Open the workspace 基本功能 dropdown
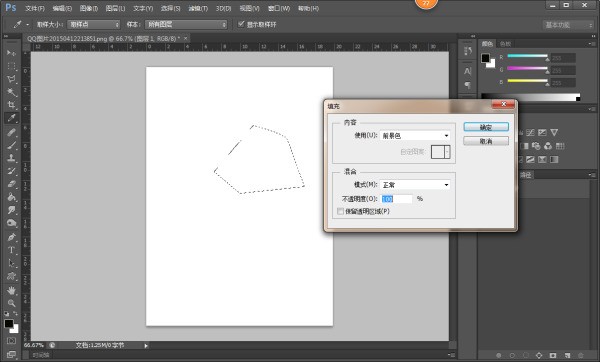Screen dimensions: 600x362 pyautogui.click(x=569, y=25)
